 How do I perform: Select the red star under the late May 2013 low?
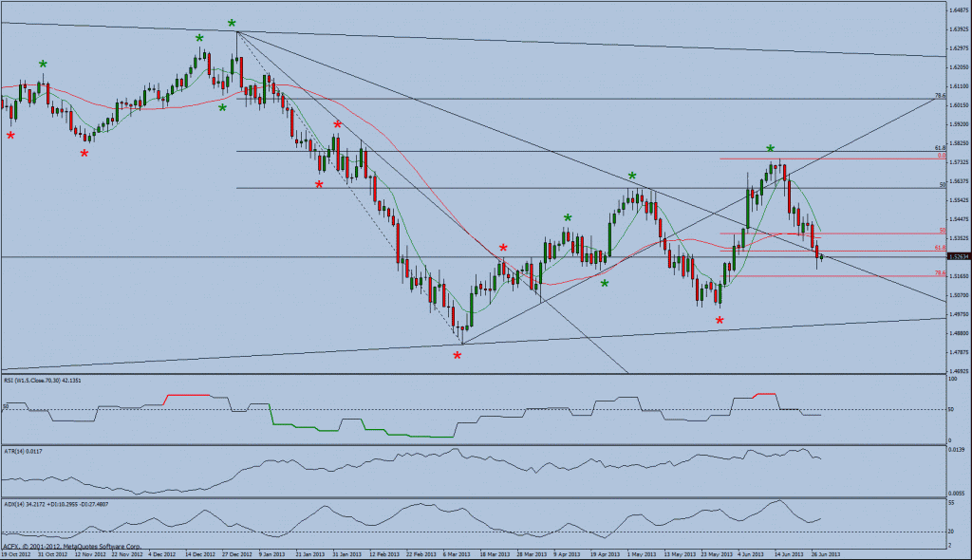coord(720,321)
